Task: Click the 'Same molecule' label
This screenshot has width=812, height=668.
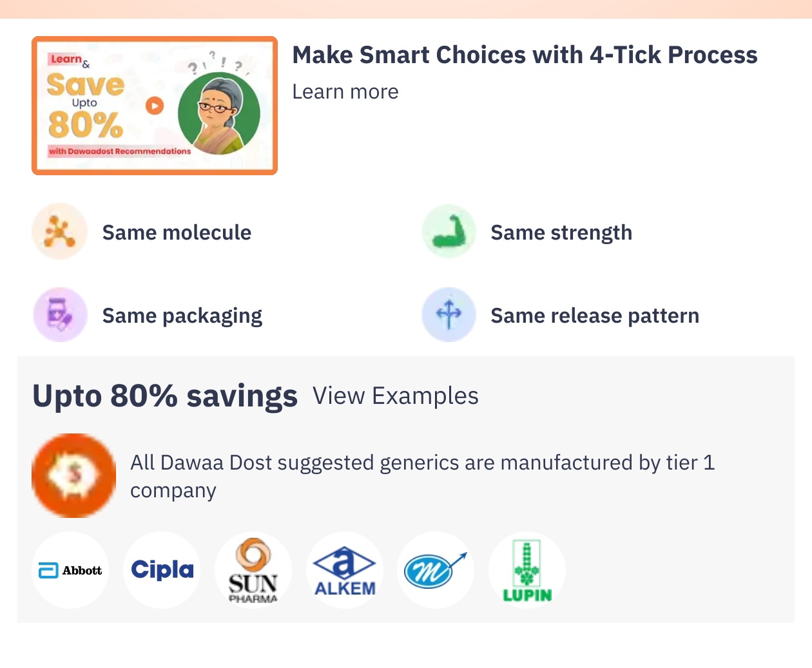Action: tap(177, 233)
